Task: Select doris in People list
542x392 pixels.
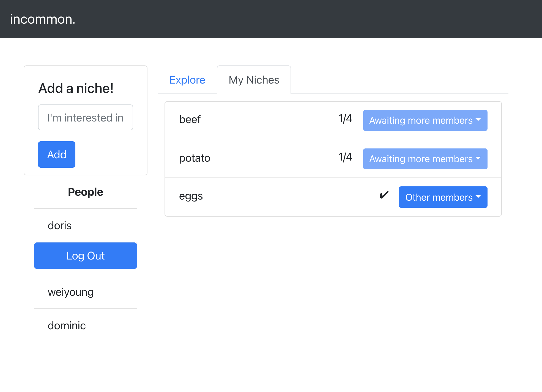Action: pyautogui.click(x=60, y=225)
